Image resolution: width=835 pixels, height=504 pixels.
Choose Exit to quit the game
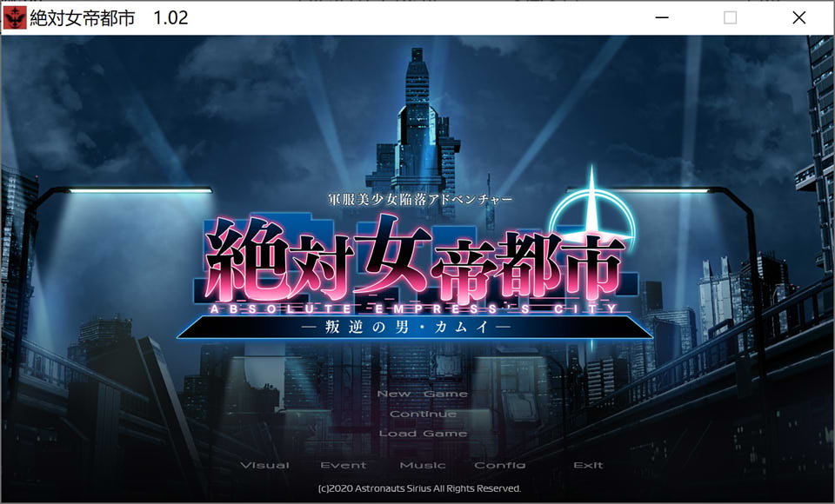[x=588, y=465]
